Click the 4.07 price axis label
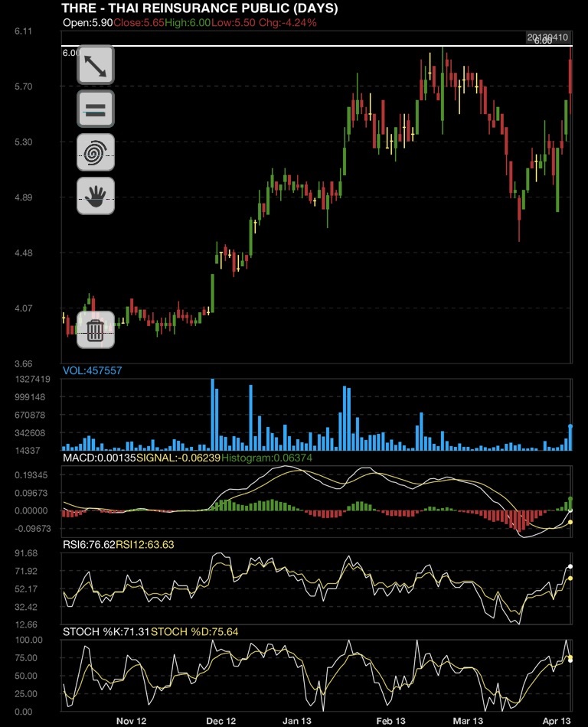 tap(23, 308)
